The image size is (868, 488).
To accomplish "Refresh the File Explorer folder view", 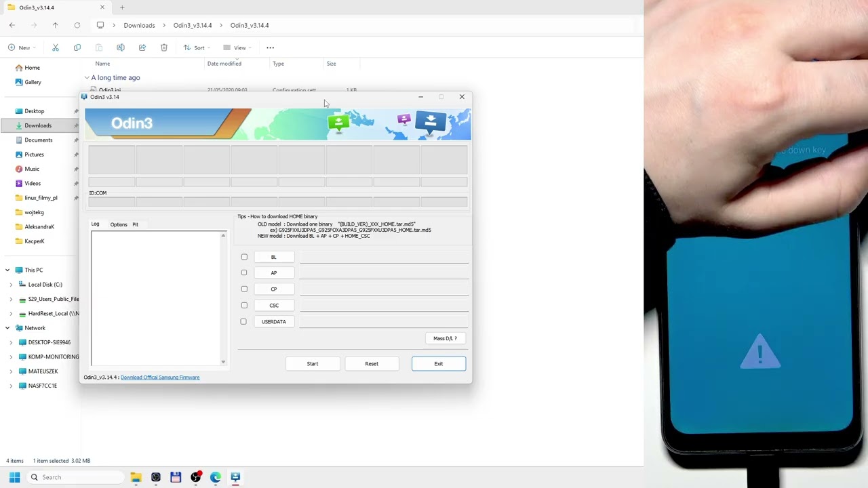I will (77, 25).
